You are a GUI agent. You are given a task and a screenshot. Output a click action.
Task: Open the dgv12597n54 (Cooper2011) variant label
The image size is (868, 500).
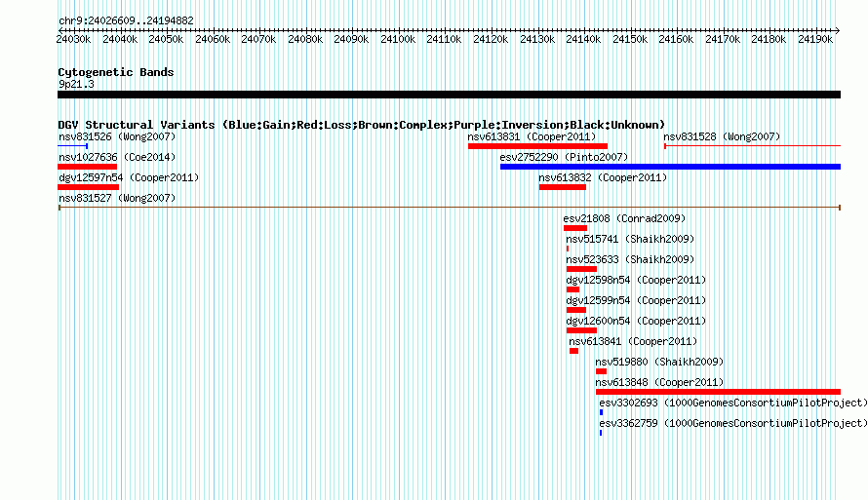pyautogui.click(x=129, y=177)
